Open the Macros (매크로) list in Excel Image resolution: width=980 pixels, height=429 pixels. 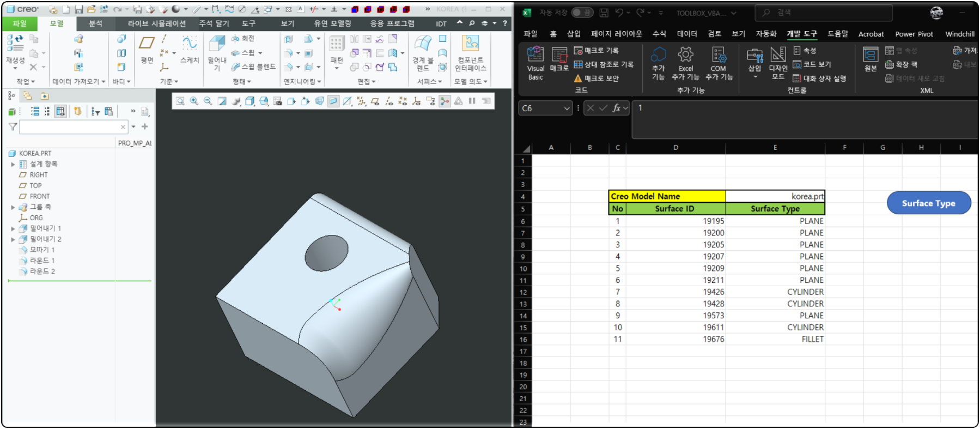(559, 60)
